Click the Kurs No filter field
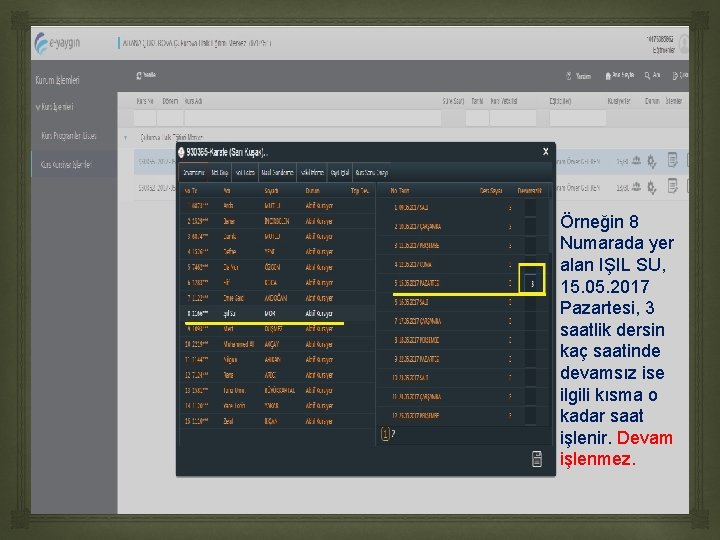Viewport: 720px width, 540px height. pos(145,118)
